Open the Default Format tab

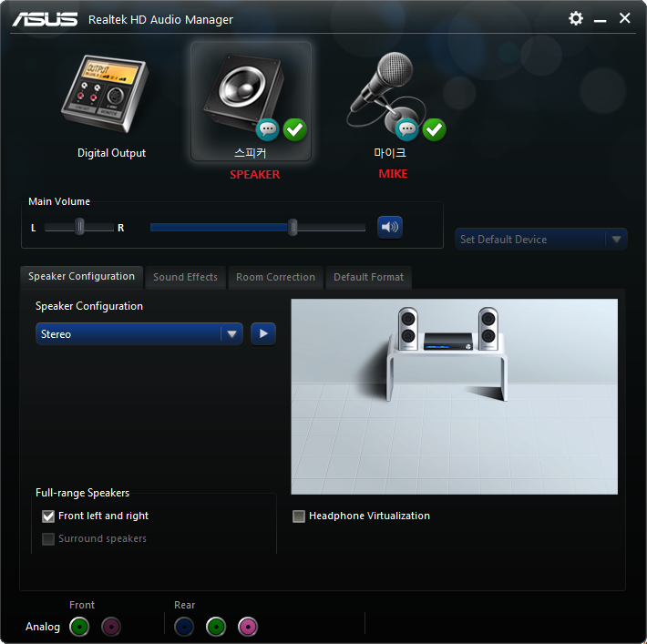(368, 277)
